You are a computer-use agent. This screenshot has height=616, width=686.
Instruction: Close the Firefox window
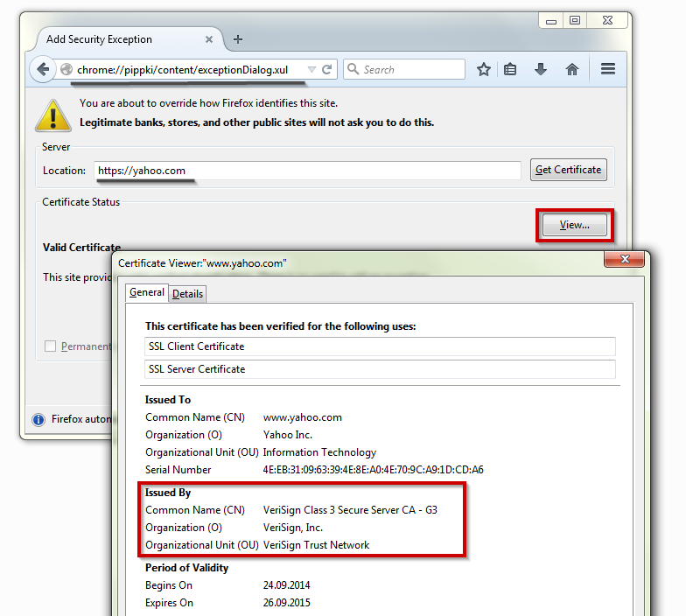pos(607,21)
